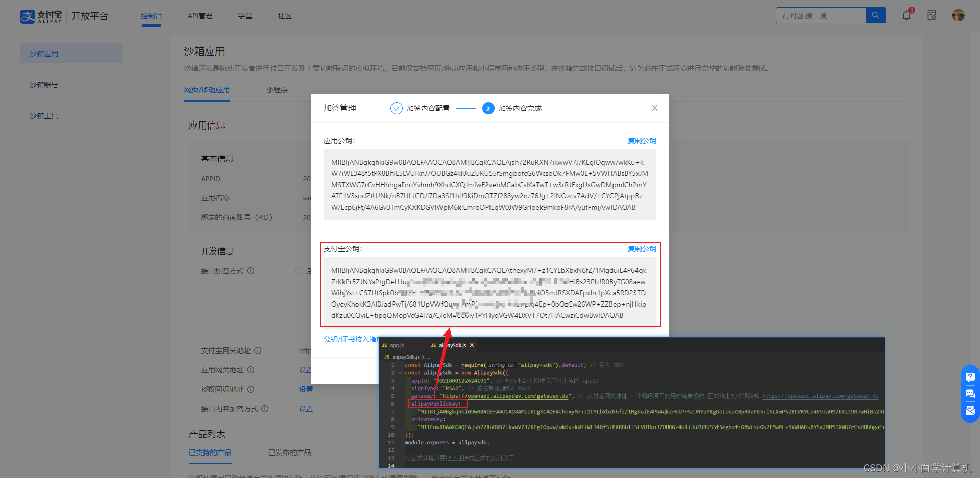The width and height of the screenshot is (980, 478).
Task: Click the 应用名称 label
Action: pos(215,198)
